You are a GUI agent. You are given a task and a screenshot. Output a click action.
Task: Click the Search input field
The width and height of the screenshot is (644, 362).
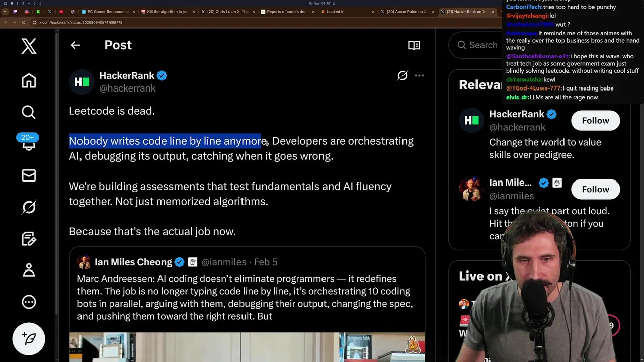point(475,45)
